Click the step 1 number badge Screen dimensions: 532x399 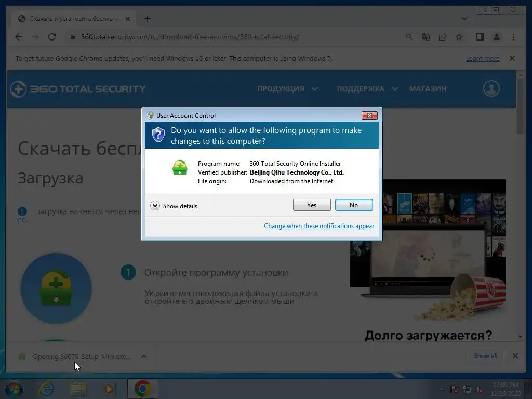[x=128, y=272]
